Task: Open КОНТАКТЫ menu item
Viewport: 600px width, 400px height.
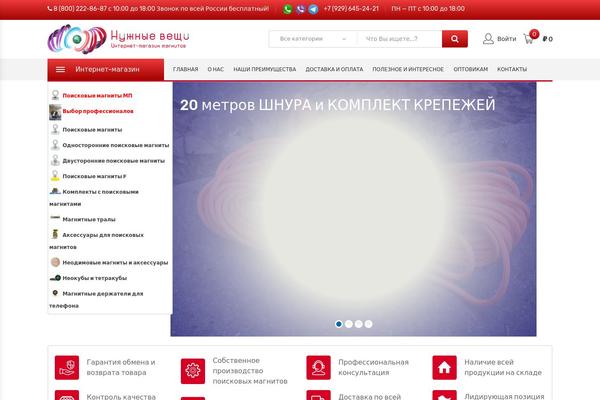Action: 512,69
